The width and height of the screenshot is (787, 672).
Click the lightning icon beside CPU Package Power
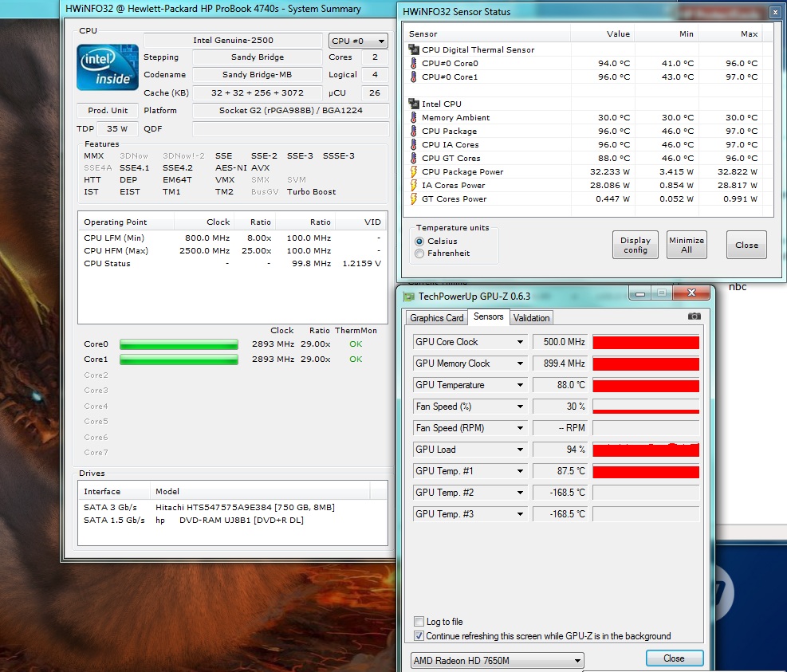tap(414, 171)
